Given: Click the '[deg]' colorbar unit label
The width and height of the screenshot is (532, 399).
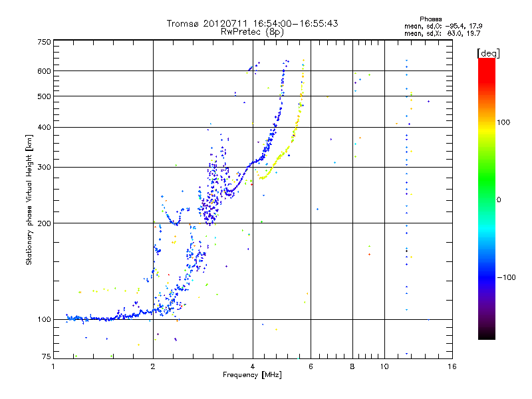Looking at the screenshot, I should pos(488,53).
